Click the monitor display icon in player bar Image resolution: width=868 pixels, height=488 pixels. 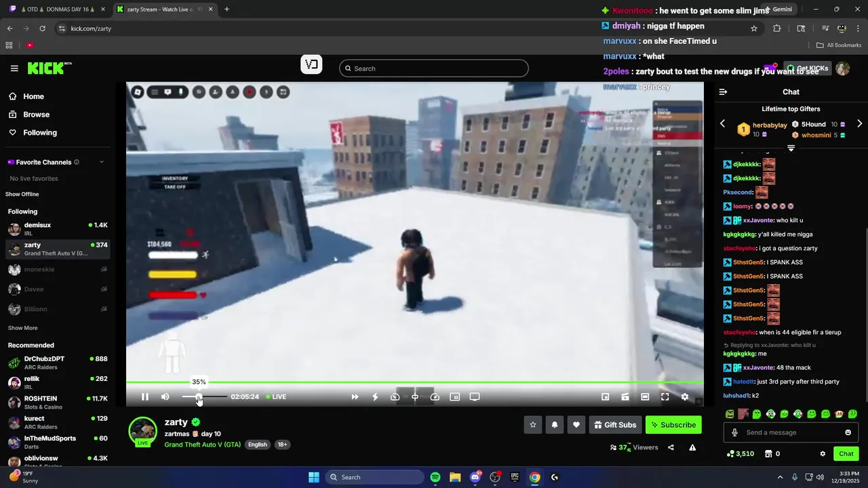coord(475,396)
